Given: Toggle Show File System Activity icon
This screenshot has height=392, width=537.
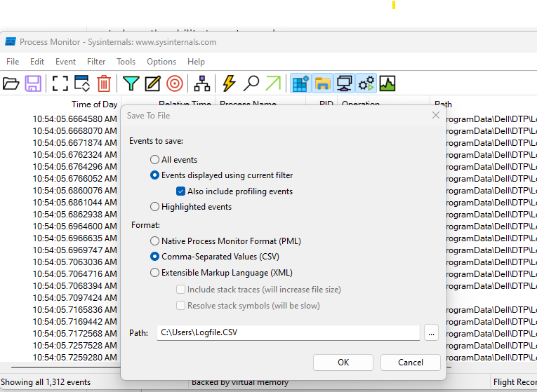Looking at the screenshot, I should click(322, 83).
